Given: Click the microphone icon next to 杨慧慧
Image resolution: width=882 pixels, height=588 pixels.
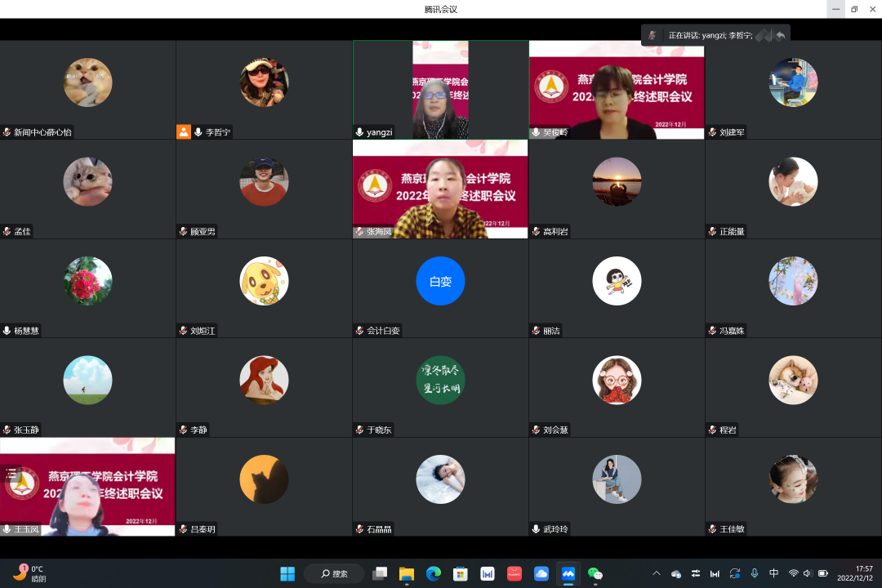Looking at the screenshot, I should (x=7, y=331).
